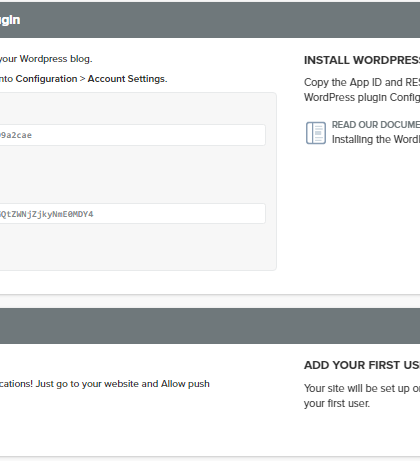Screen dimensions: 420x461
Task: Open the READ OUR DOCUME link
Action: point(376,125)
